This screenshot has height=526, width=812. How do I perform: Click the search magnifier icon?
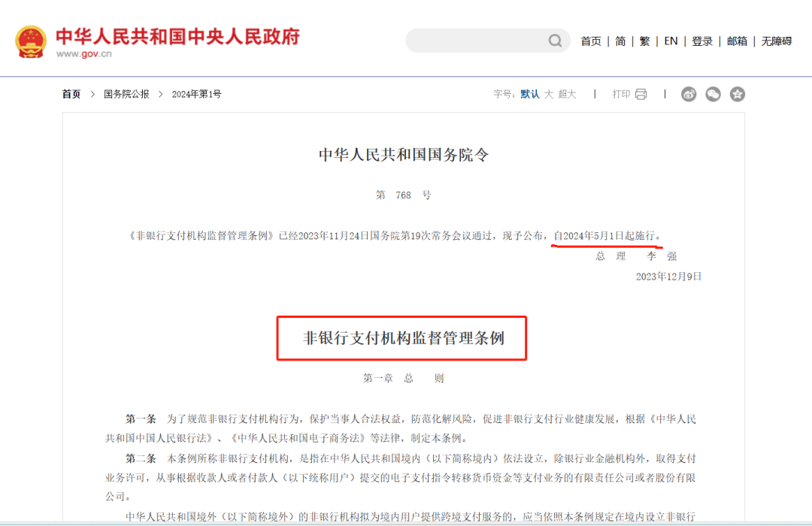[x=554, y=41]
